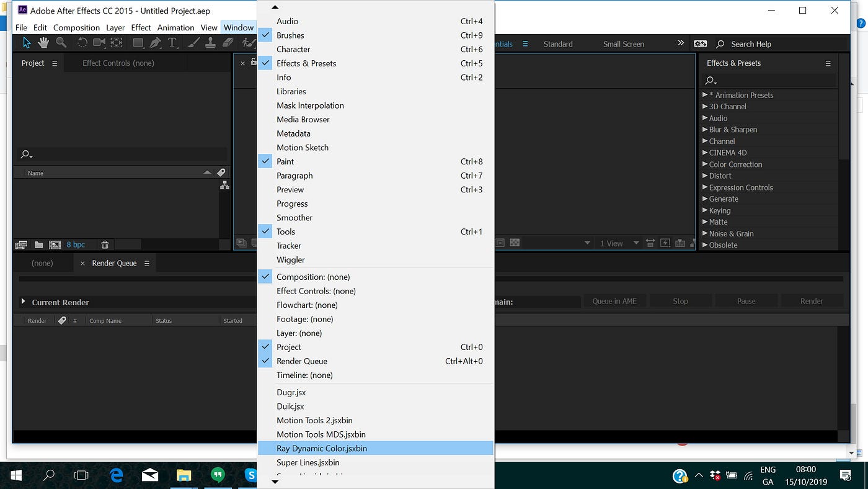Uncheck Render Queue in Window menu
Viewport: 868px width, 489px height.
coord(375,361)
